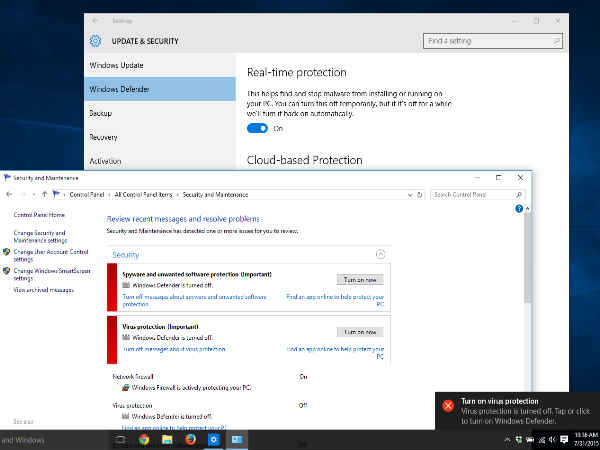Switch to Control Panel taskbar window
Image resolution: width=600 pixels, height=450 pixels.
point(237,440)
